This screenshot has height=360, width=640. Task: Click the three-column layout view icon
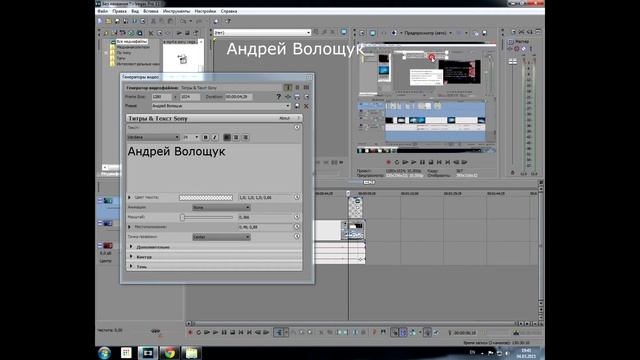point(306,87)
